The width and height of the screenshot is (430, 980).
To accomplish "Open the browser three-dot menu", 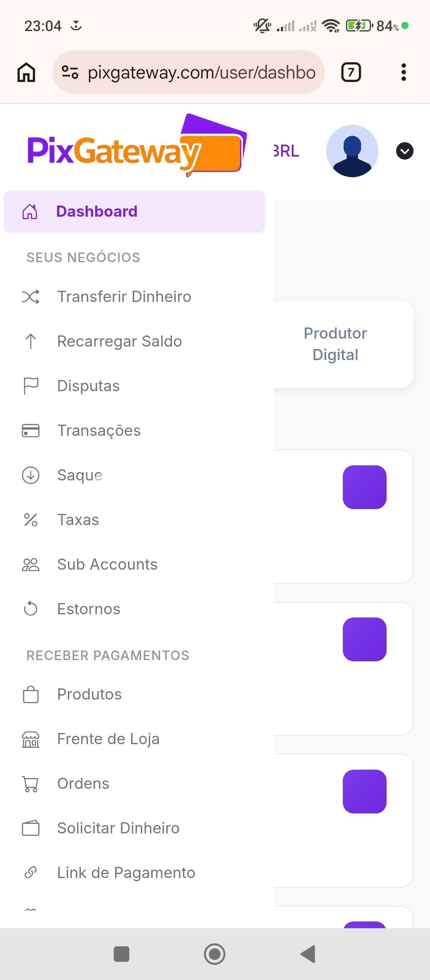I will click(403, 72).
